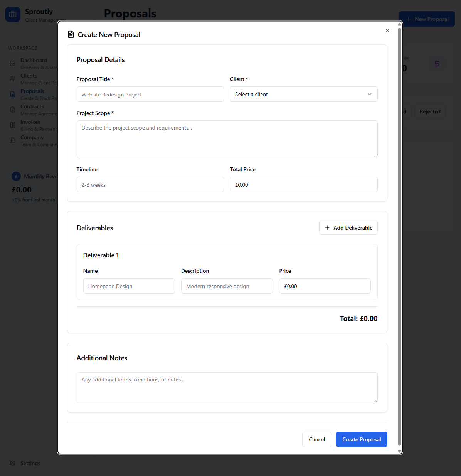Click into the Project Scope text area
Screen dimensions: 461x476
coord(227,139)
